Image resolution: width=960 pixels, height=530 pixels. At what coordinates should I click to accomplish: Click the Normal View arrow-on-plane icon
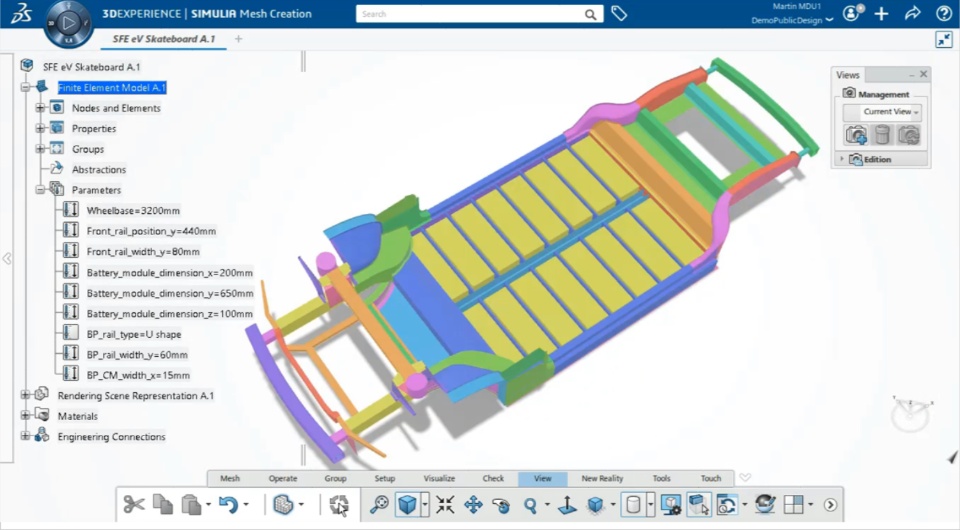pos(567,505)
